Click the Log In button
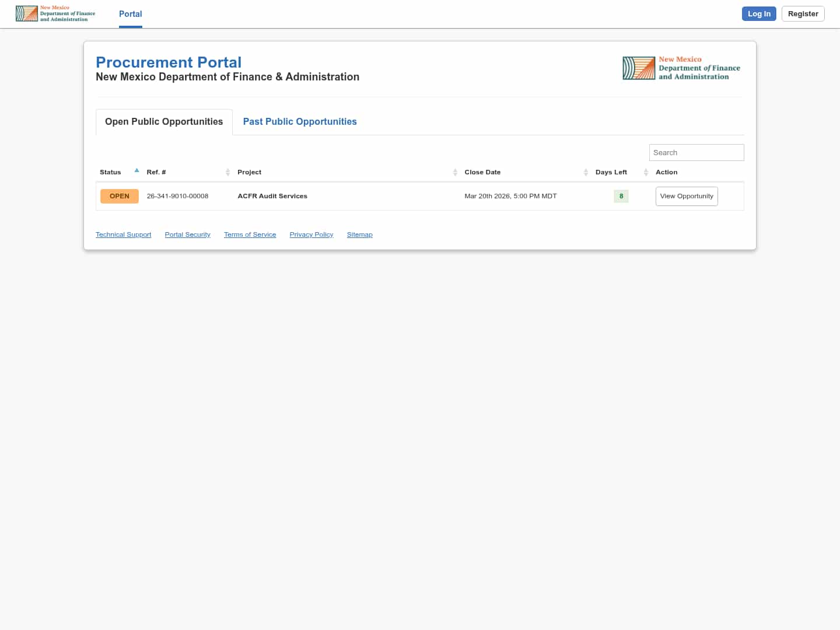Viewport: 840px width, 630px height. point(759,13)
